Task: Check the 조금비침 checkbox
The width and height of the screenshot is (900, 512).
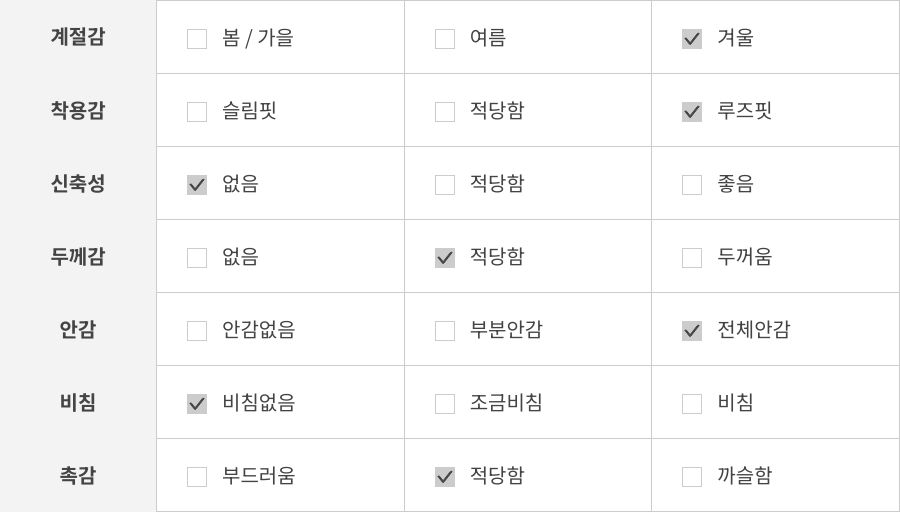Action: click(445, 404)
